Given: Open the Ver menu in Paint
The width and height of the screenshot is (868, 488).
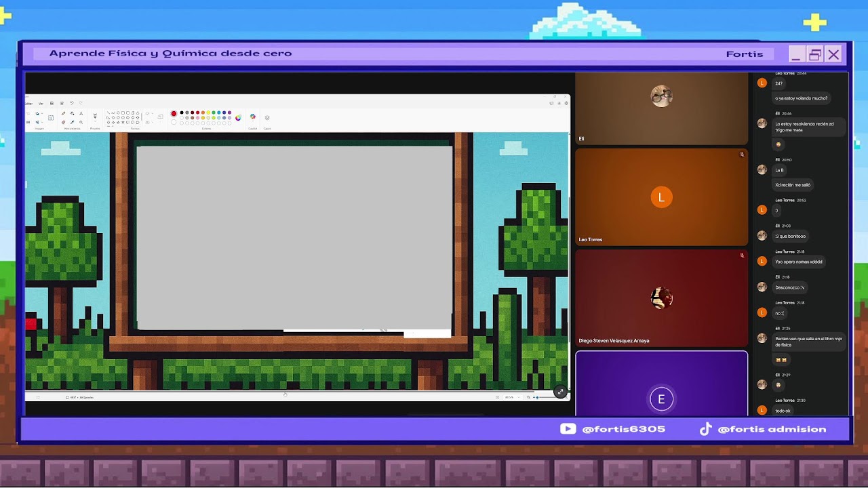Looking at the screenshot, I should (41, 103).
